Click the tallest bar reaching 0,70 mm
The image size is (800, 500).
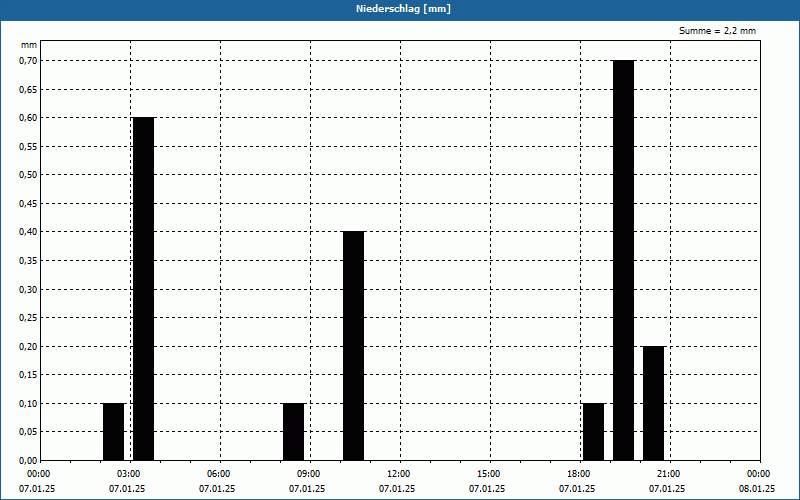pyautogui.click(x=623, y=260)
